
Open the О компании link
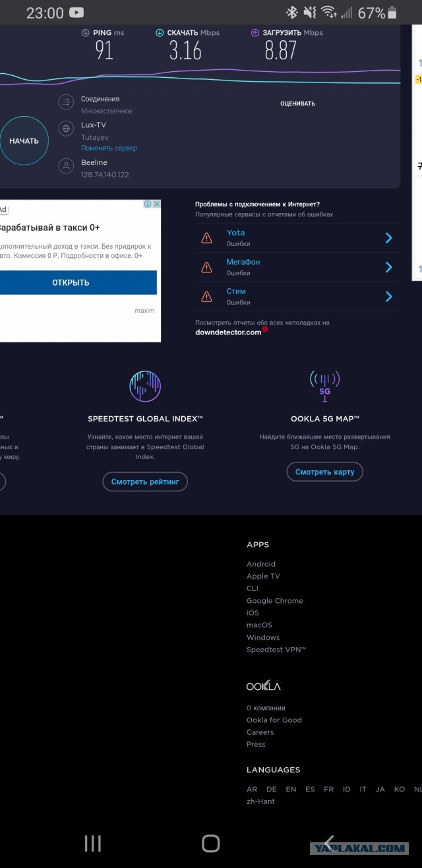[266, 708]
